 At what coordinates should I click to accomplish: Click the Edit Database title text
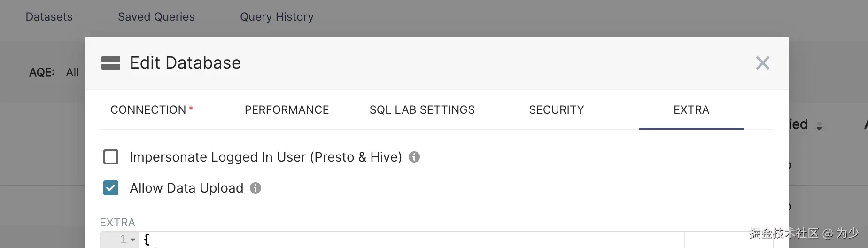pyautogui.click(x=185, y=63)
